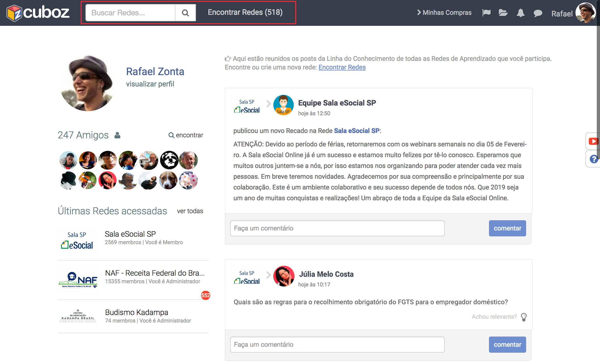Click ver todas for recent networks

click(190, 211)
